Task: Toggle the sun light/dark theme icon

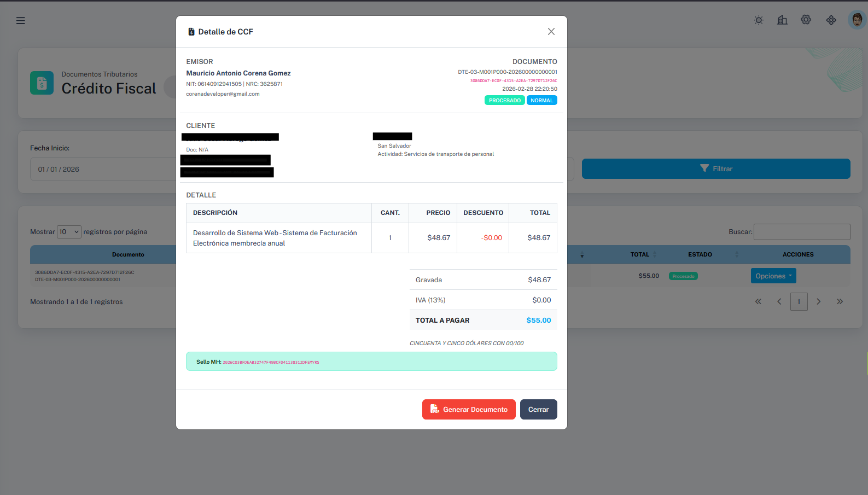Action: click(759, 20)
